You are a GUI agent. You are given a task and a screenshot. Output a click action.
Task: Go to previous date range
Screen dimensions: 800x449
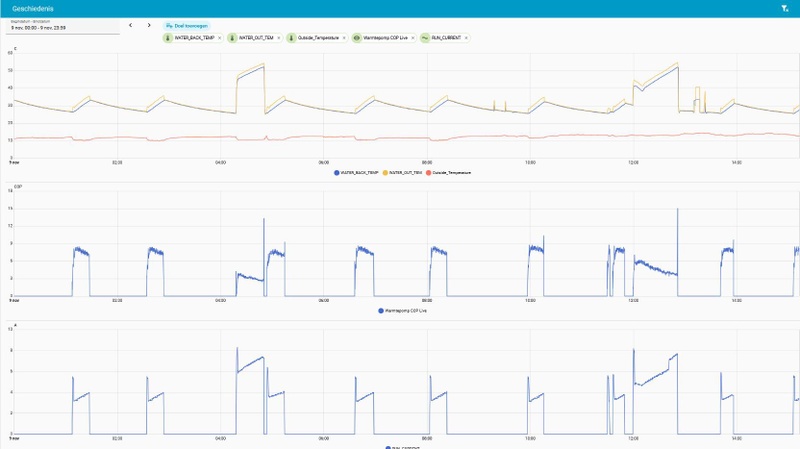pos(131,25)
